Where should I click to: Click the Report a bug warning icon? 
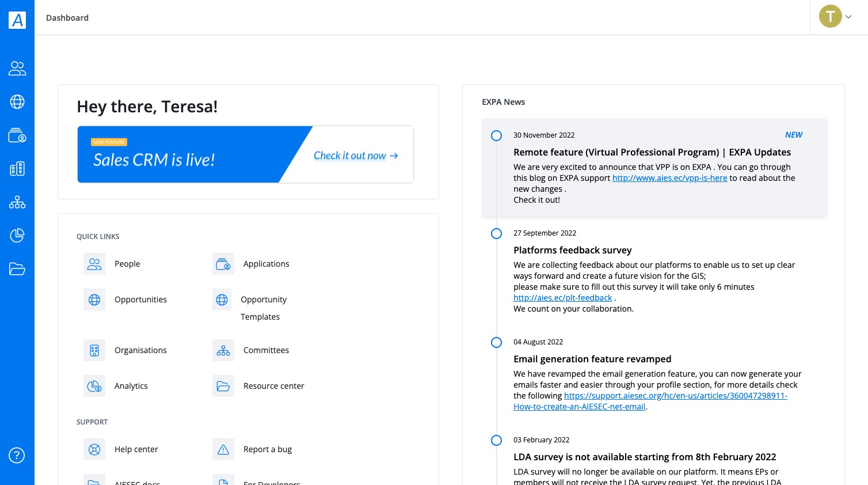pos(223,449)
